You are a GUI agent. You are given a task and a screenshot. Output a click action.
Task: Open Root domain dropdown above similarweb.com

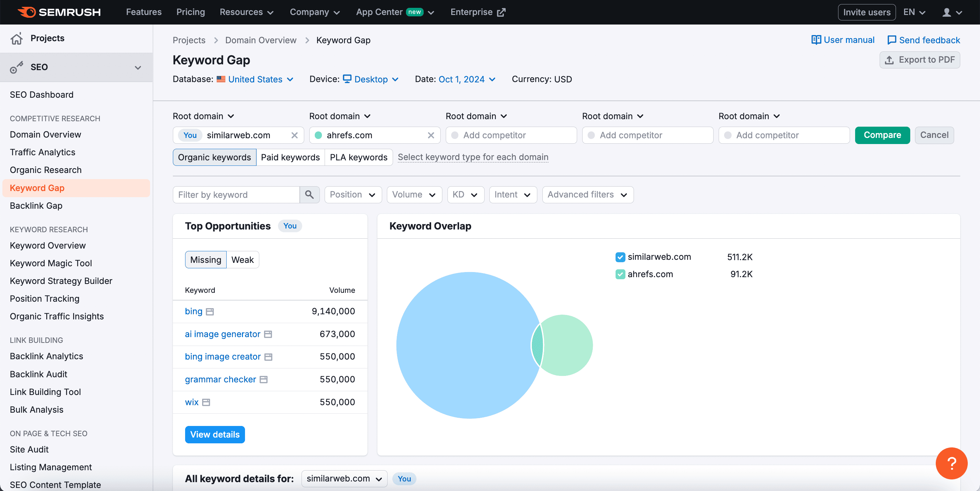point(203,116)
